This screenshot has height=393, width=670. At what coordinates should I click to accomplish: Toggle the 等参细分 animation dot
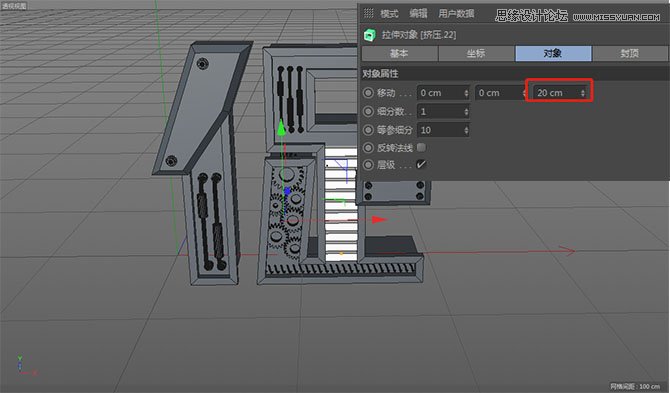pyautogui.click(x=368, y=130)
